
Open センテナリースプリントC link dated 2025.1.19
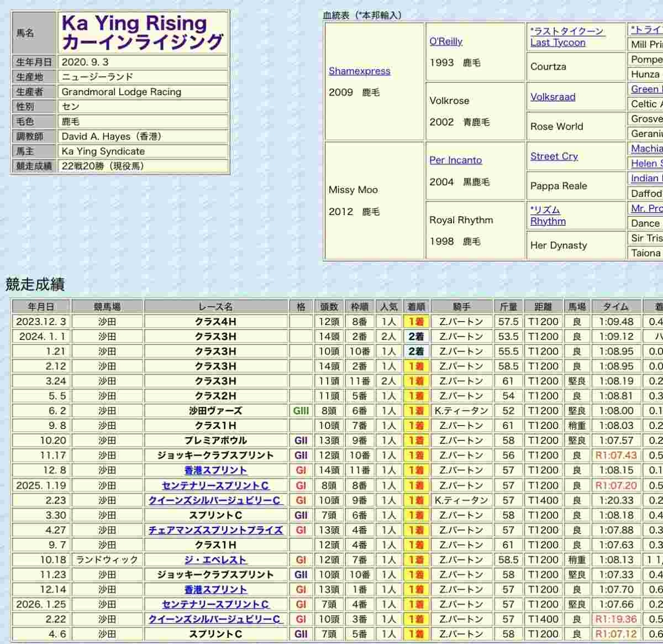pyautogui.click(x=215, y=485)
